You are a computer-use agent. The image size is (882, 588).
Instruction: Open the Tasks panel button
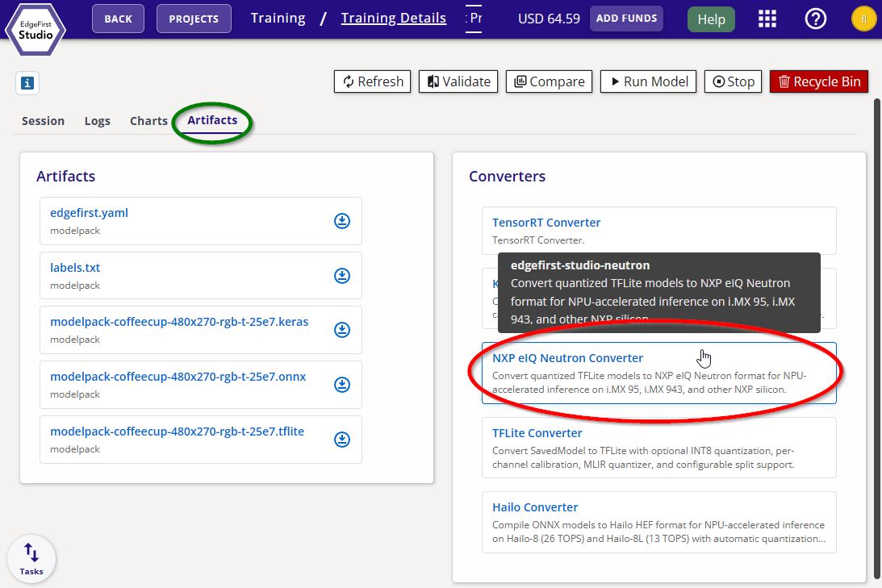click(31, 559)
